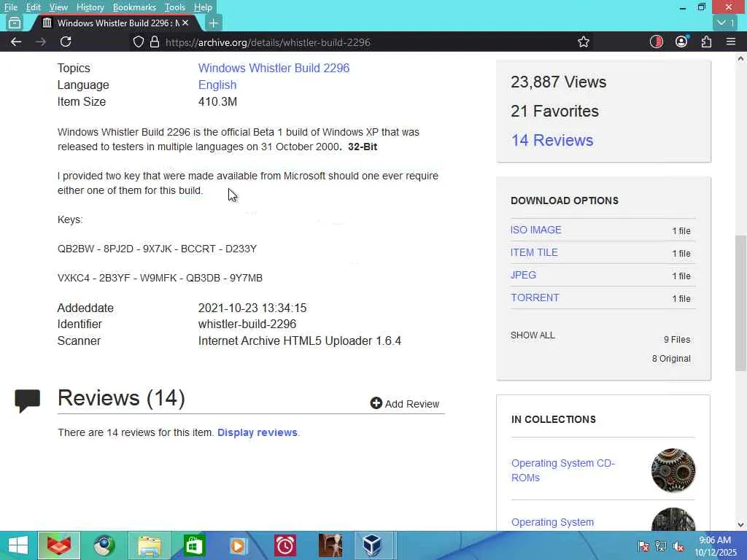The width and height of the screenshot is (747, 560).
Task: Click the first key QB2BW - 8PJ2D text
Action: pyautogui.click(x=158, y=249)
